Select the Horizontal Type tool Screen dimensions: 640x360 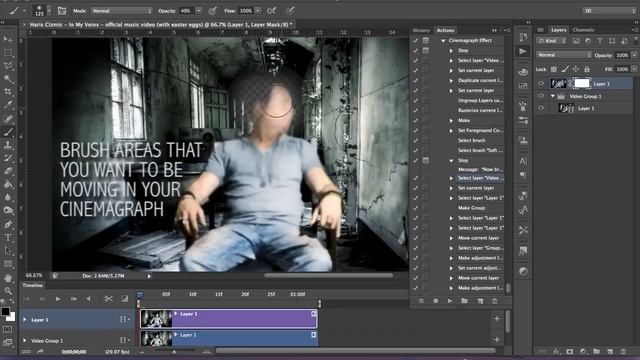[x=8, y=237]
